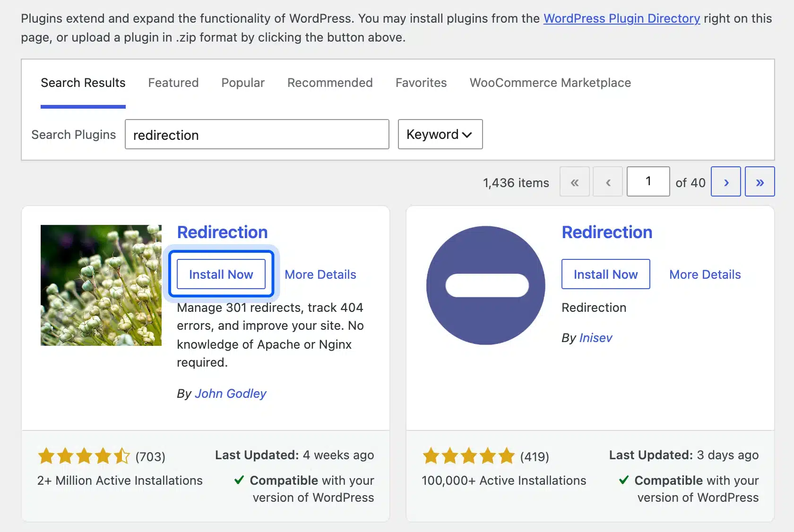Click 'Last Updated: 3 days ago' text

684,455
